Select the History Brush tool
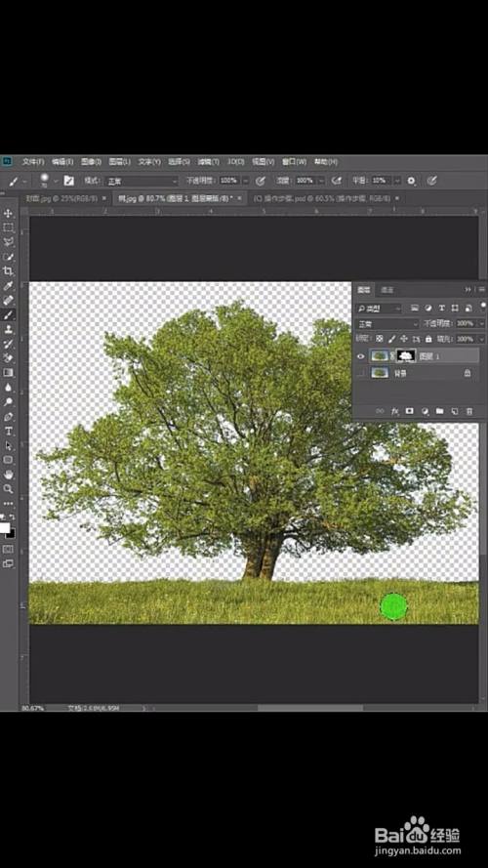 point(9,344)
